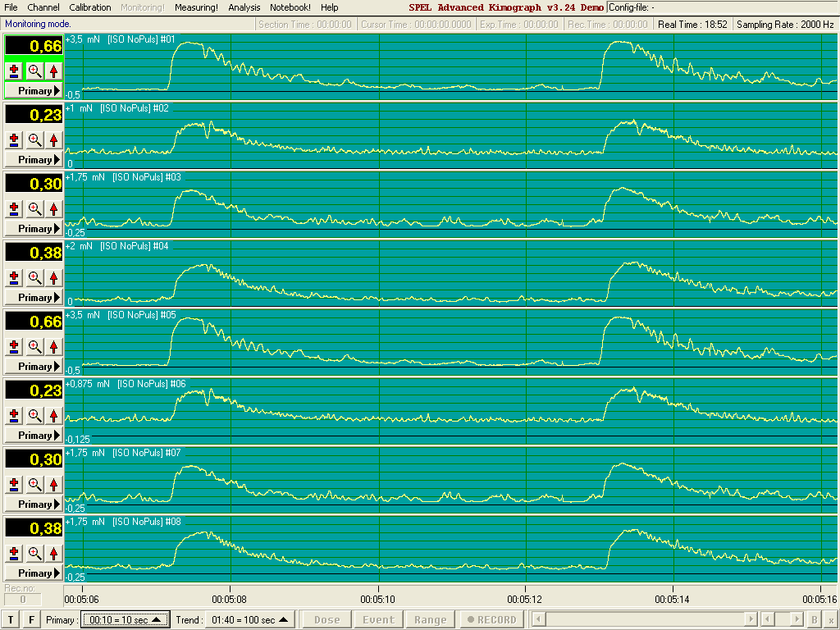This screenshot has width=840, height=630.
Task: Expand the Primary dropdown for channel #07
Action: (x=34, y=504)
